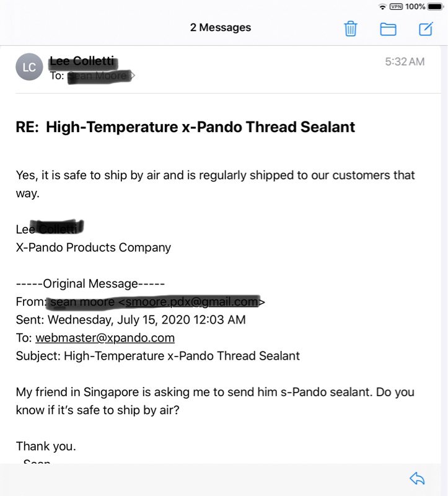Tap the RE: High-Temperature x-Pando subject heading
The height and width of the screenshot is (496, 448).
point(185,127)
